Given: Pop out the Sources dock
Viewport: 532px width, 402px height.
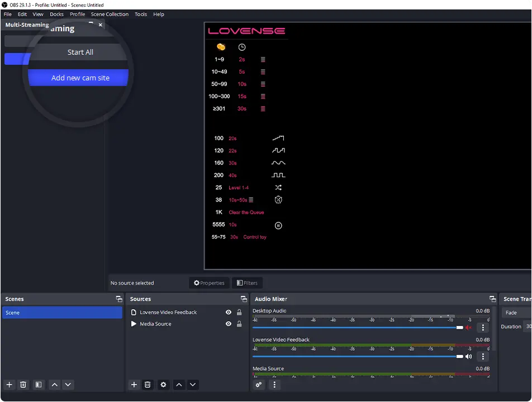Looking at the screenshot, I should [x=244, y=299].
